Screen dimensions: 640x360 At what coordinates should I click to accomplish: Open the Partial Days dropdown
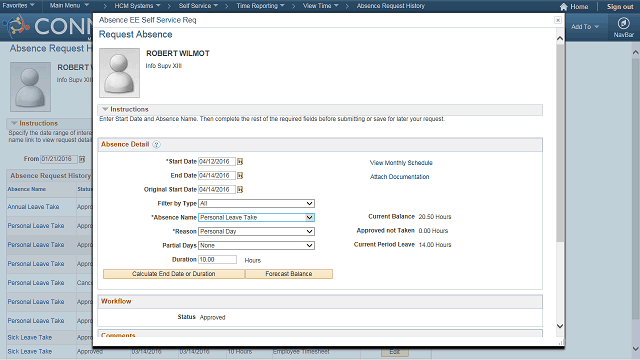click(x=256, y=245)
